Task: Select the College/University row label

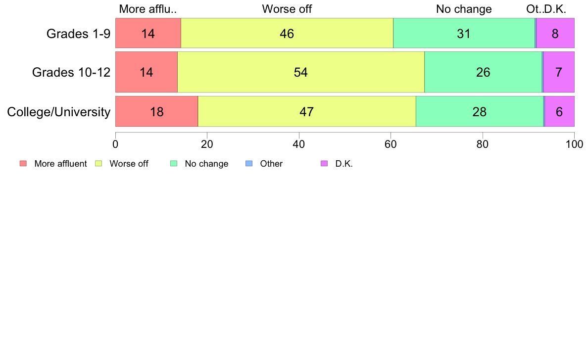Action: click(x=59, y=112)
